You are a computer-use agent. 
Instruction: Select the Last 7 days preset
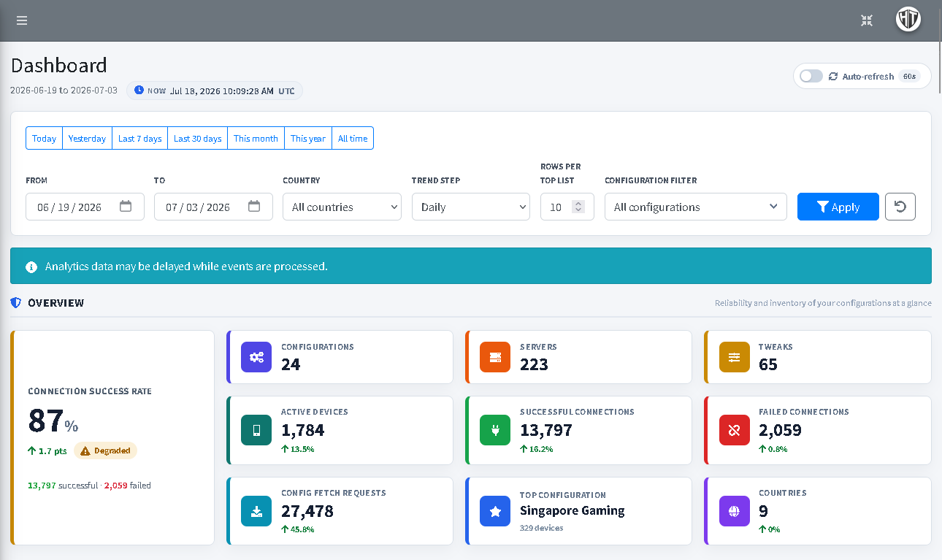(x=139, y=138)
